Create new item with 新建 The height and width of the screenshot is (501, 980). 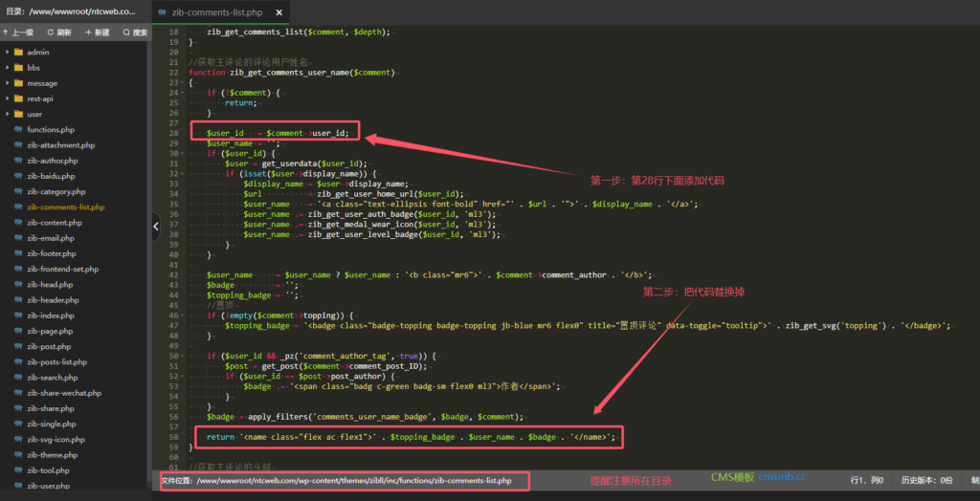coord(97,33)
